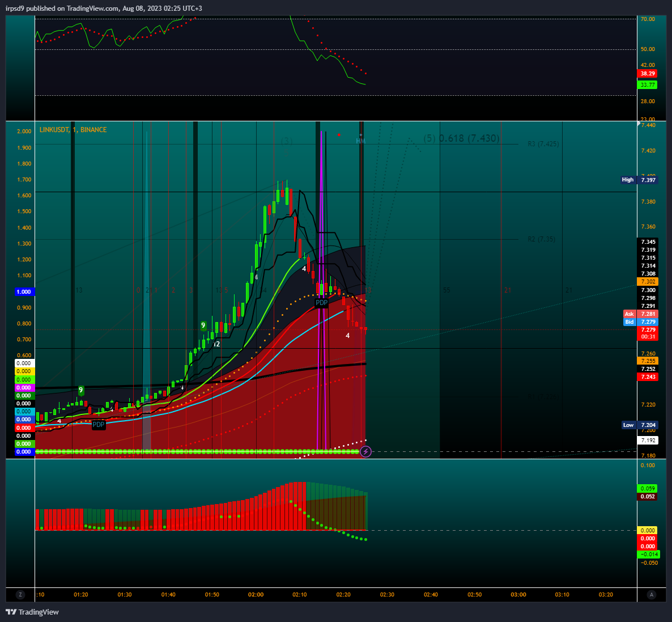
Task: Click the blue 1.000 left scale label
Action: (x=24, y=291)
